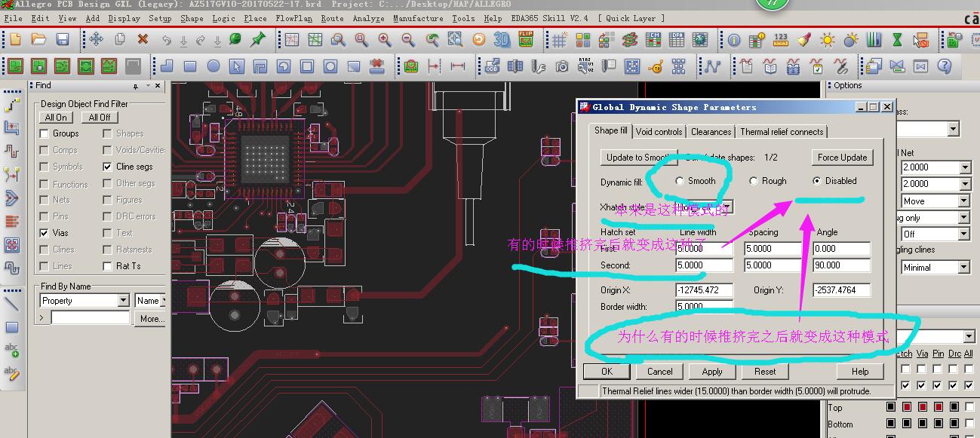The image size is (980, 438).
Task: Open the first 2.0000 dropdown in Options
Action: pos(965,167)
